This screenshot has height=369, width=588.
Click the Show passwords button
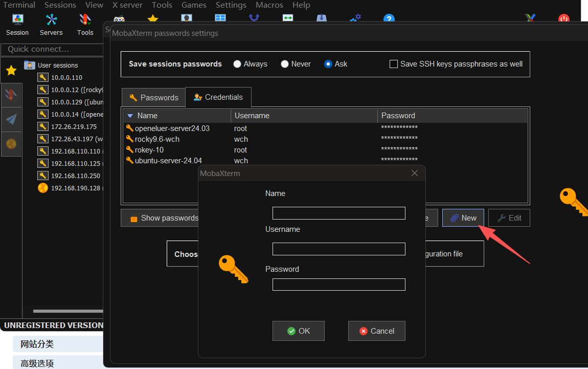pyautogui.click(x=160, y=218)
